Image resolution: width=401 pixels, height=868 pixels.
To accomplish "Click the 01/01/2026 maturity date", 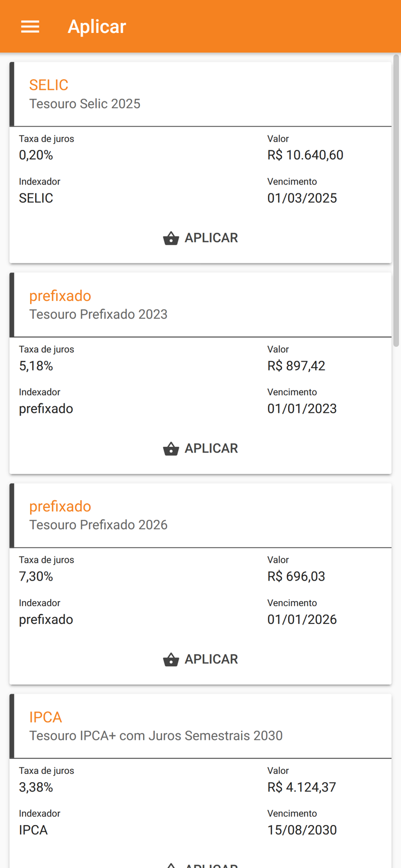I will (302, 620).
